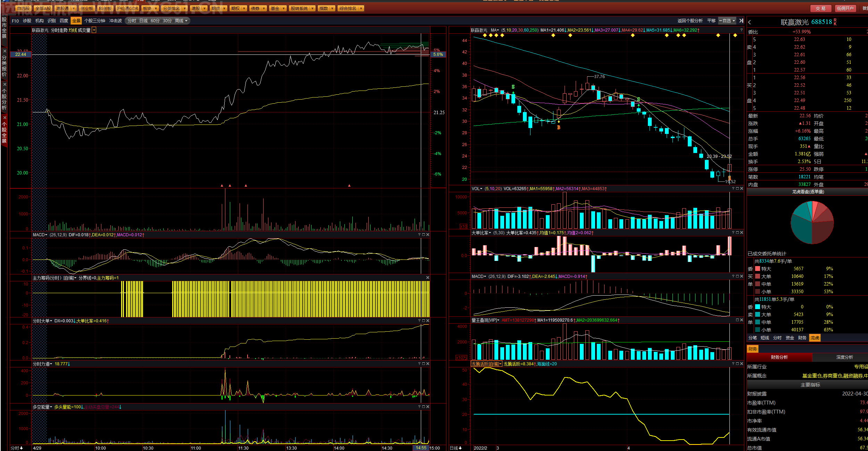
Task: Open help for the MA K-line chart panel
Action: tap(741, 30)
